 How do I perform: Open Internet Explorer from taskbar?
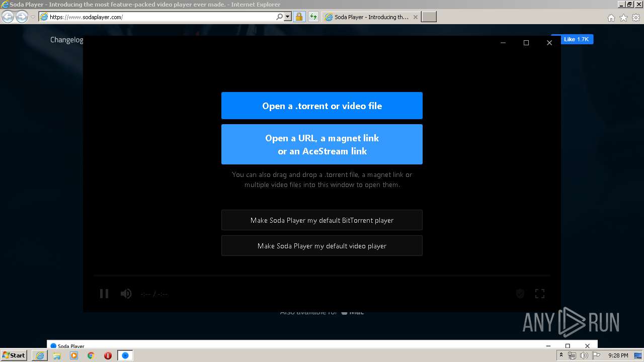pyautogui.click(x=40, y=355)
